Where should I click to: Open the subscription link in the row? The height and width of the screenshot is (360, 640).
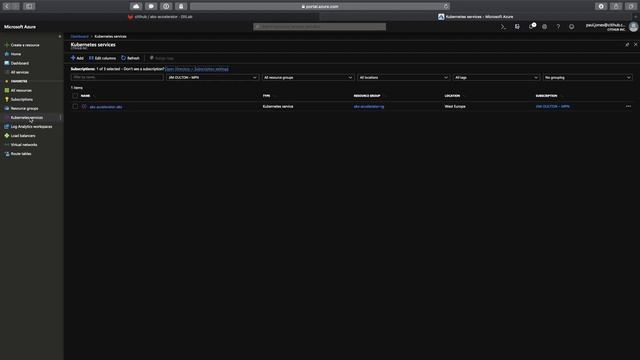pyautogui.click(x=552, y=107)
